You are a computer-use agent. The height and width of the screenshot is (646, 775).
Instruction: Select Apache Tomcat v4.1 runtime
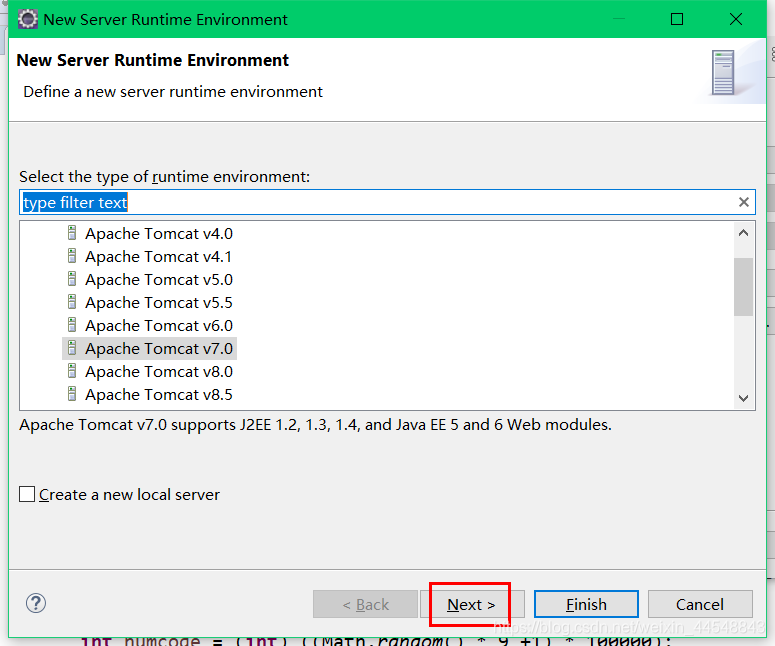click(x=159, y=257)
